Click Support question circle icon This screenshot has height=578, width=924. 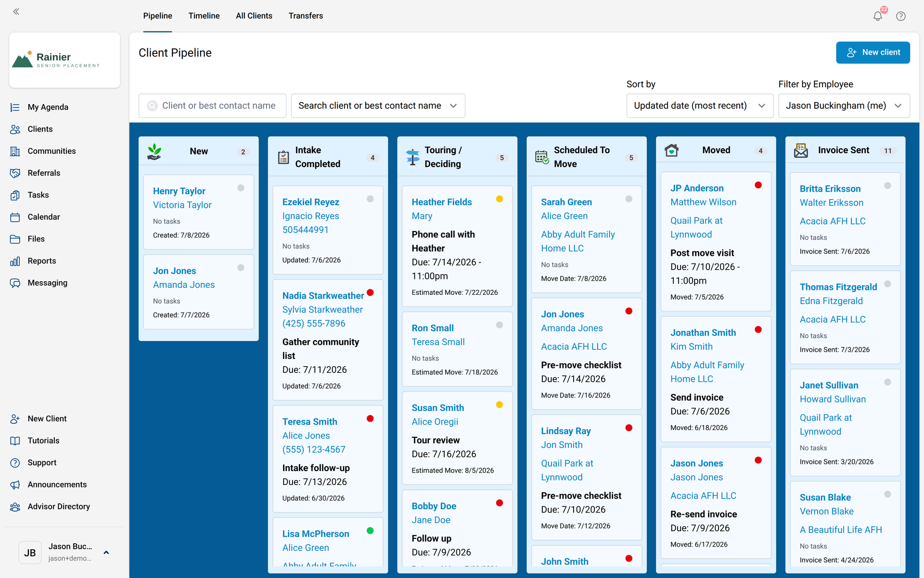(x=15, y=463)
